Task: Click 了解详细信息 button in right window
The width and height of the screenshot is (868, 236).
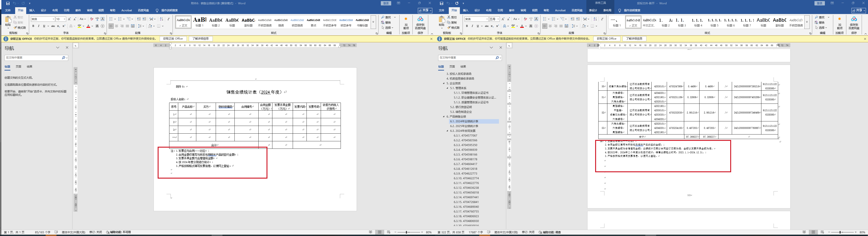Action: coord(634,39)
